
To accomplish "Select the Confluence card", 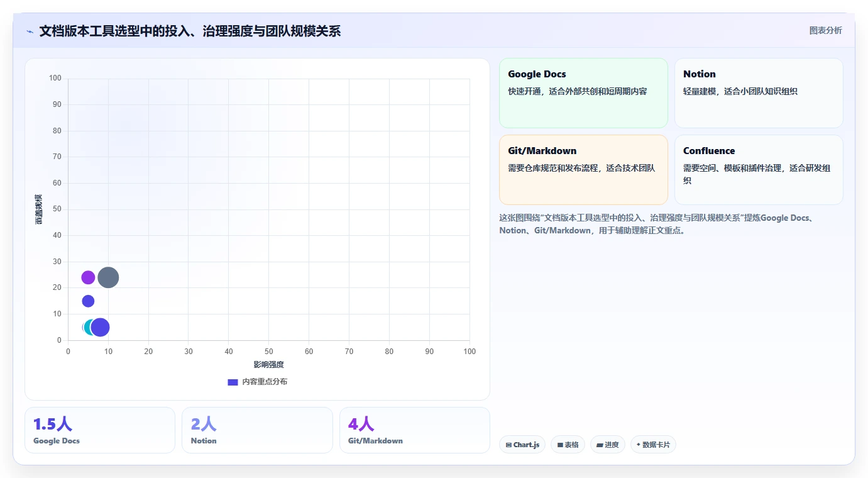I will pyautogui.click(x=759, y=170).
